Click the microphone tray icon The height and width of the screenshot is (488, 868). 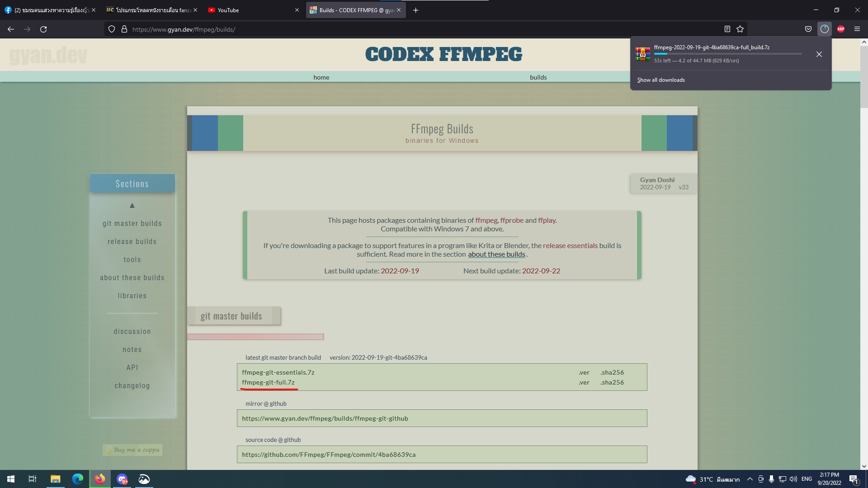point(771,479)
